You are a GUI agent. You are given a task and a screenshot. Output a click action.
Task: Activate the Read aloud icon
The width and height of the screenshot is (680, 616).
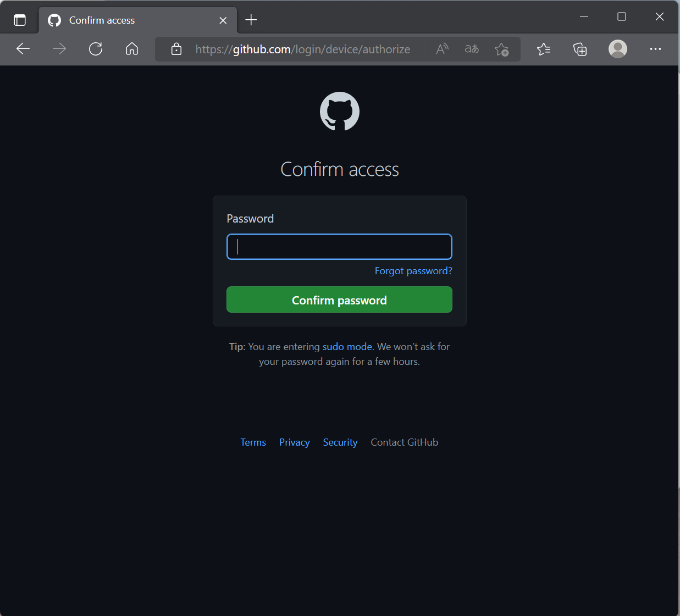[443, 49]
